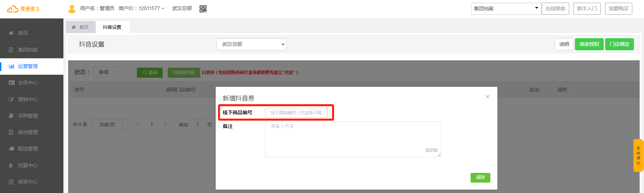This screenshot has width=644, height=193.
Task: Click into the 备注 text area
Action: tap(353, 139)
